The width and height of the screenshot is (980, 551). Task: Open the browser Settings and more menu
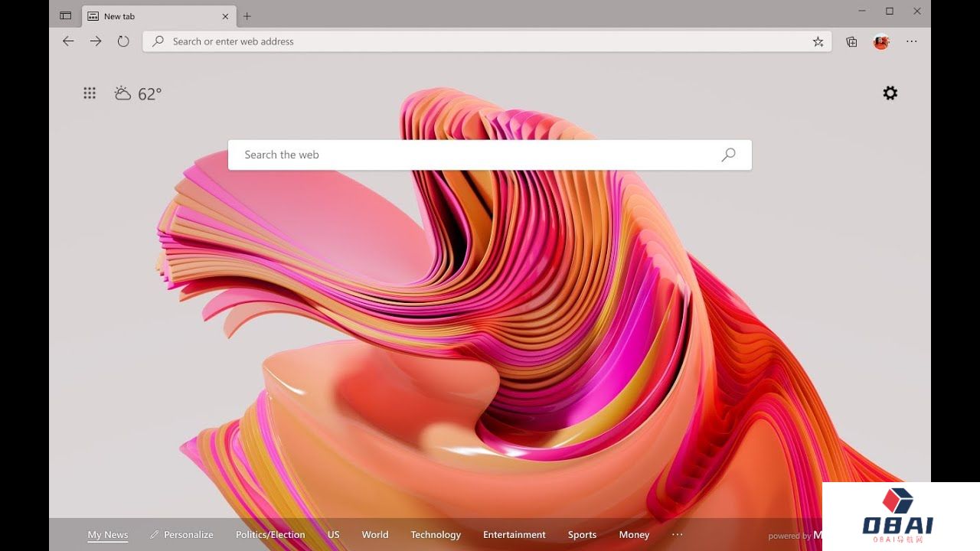[x=911, y=41]
